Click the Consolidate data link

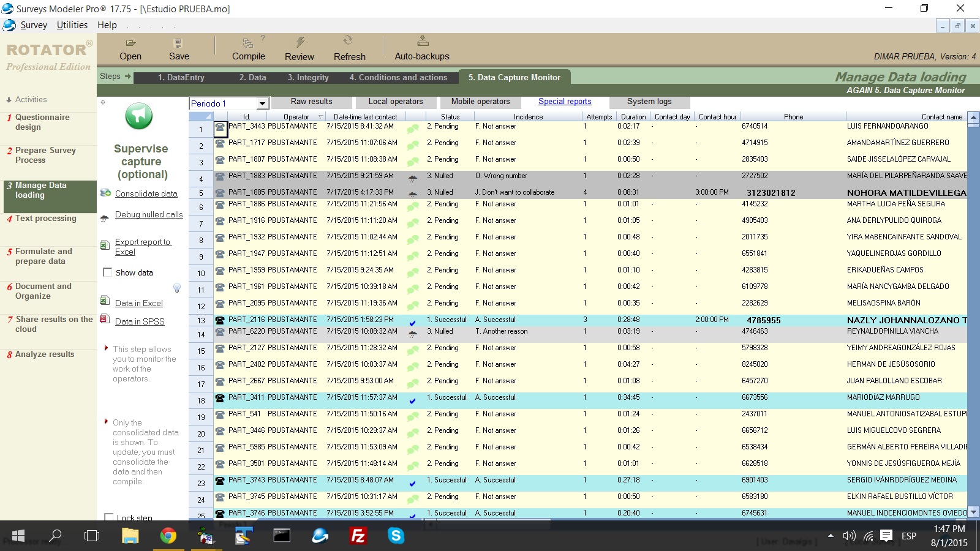click(146, 193)
